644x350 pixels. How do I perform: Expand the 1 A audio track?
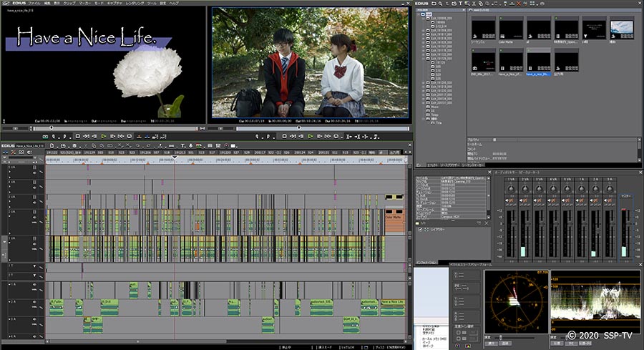9,284
